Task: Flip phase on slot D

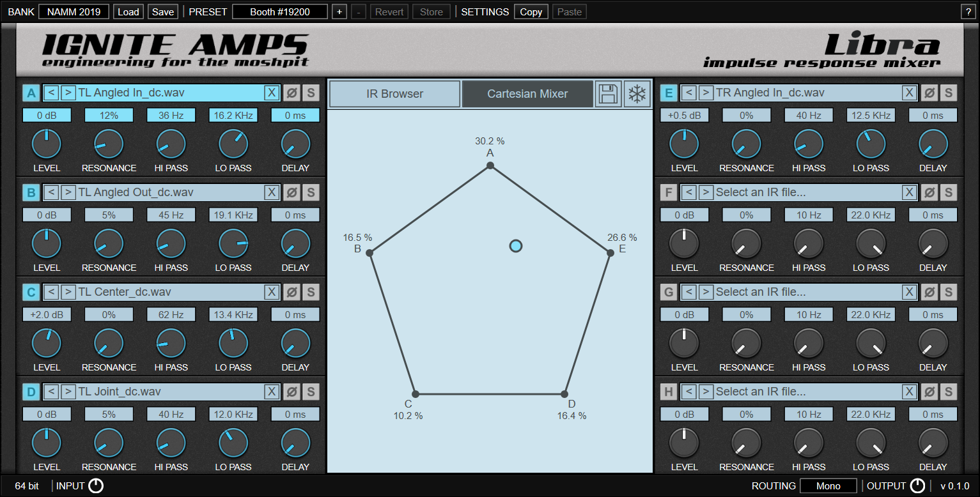Action: point(292,392)
